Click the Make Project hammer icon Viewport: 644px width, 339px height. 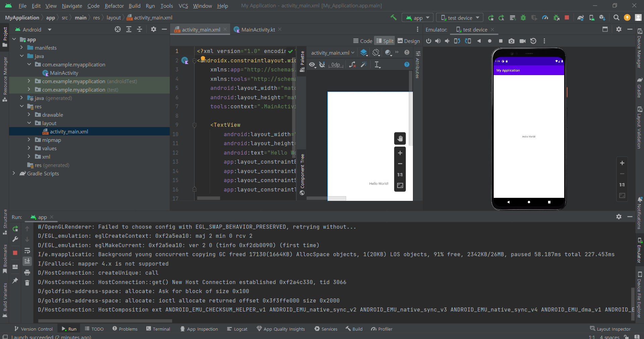(393, 17)
